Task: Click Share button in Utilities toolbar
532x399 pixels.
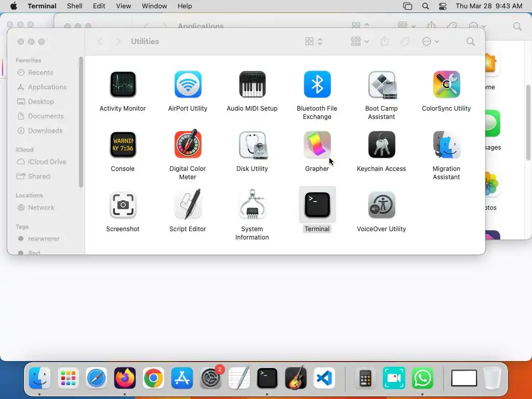Action: click(384, 42)
